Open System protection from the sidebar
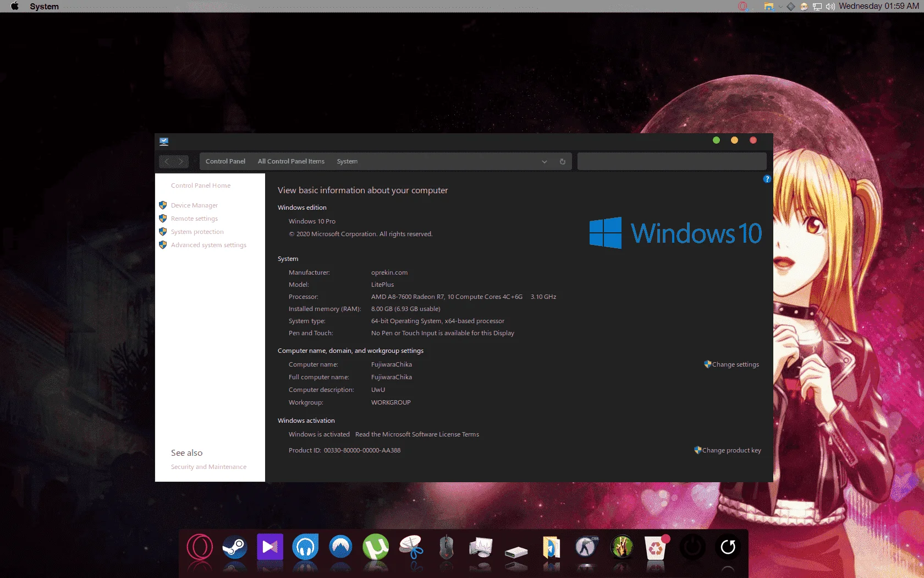The height and width of the screenshot is (578, 924). coord(197,232)
